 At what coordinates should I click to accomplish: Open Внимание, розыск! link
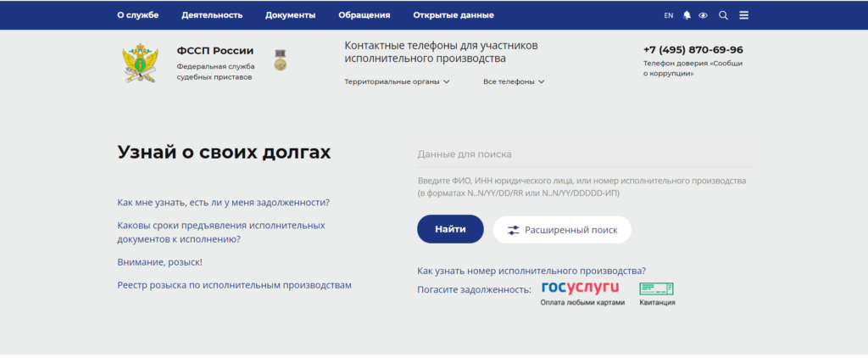click(x=159, y=263)
